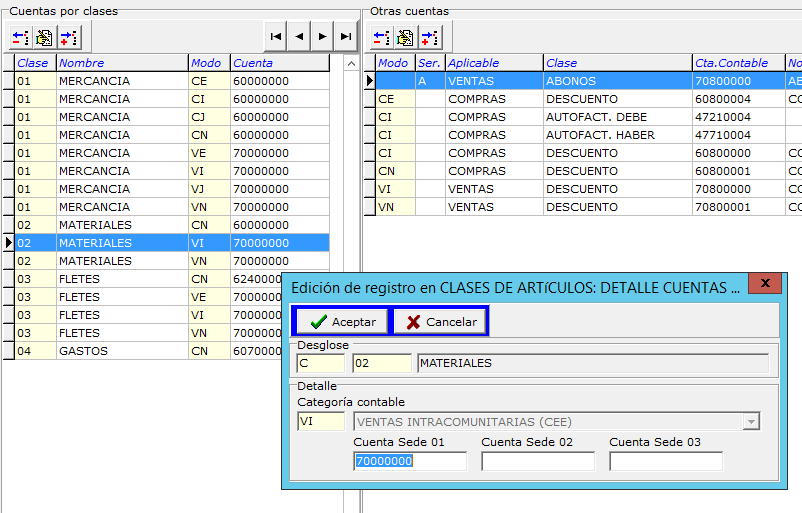Click the Aplicable column header in Otras cuentas
Viewport: 802px width, 513px height.
(493, 63)
